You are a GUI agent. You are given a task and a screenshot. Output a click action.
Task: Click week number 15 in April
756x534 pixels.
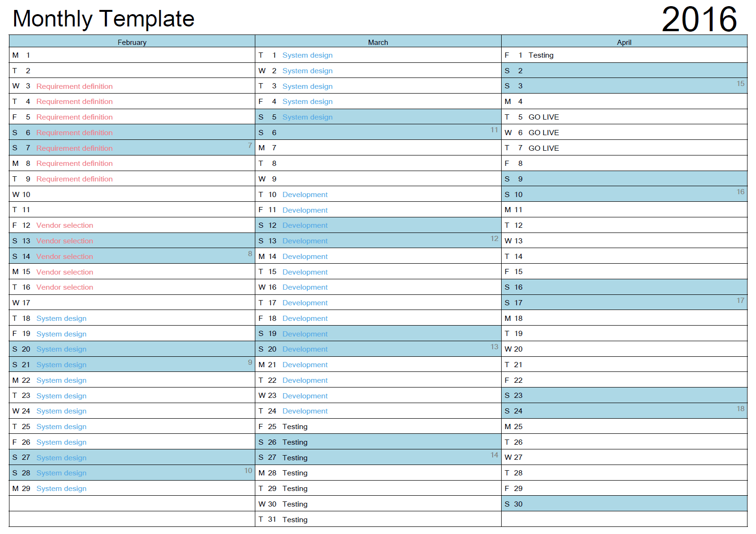pos(740,84)
